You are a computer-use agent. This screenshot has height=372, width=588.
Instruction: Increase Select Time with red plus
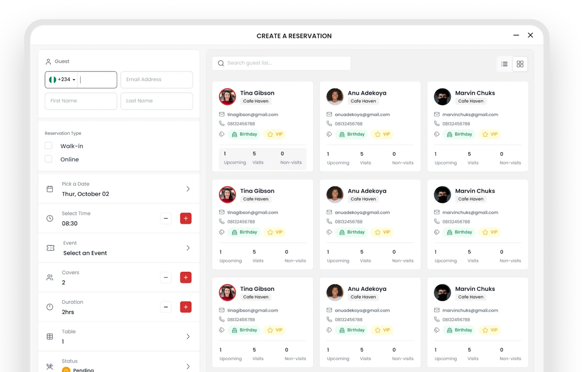pos(186,218)
